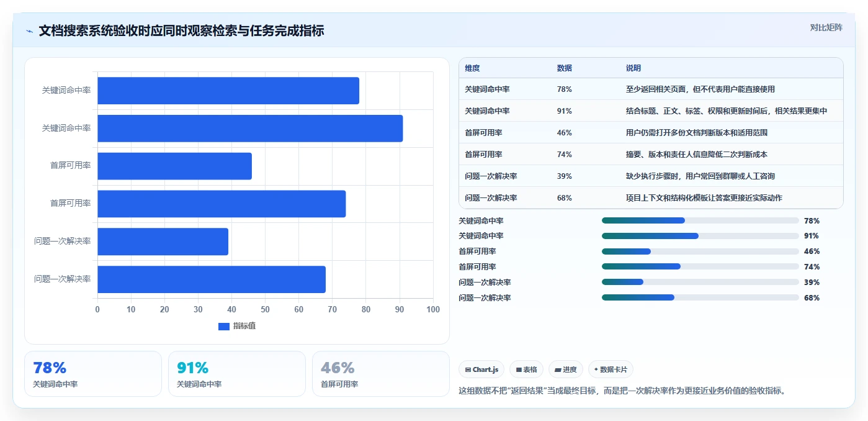Select table cell '至少返回相关页面，但不代表用户能直接使用'

[x=700, y=89]
